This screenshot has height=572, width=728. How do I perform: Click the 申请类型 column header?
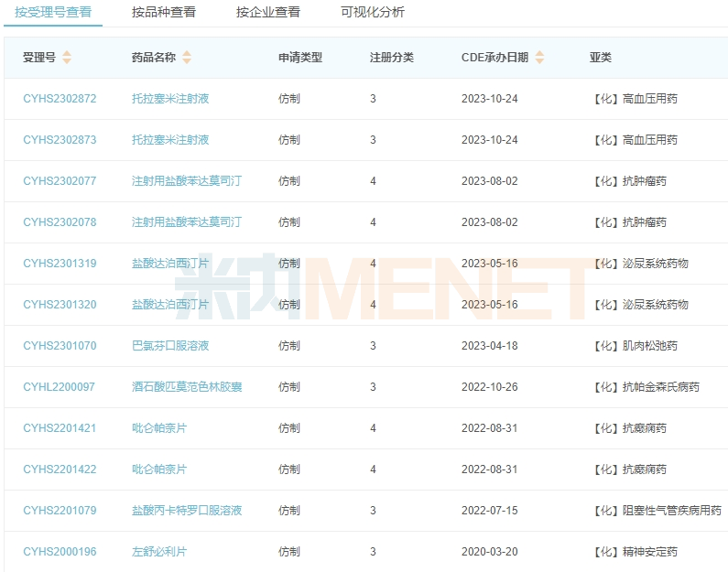(300, 58)
